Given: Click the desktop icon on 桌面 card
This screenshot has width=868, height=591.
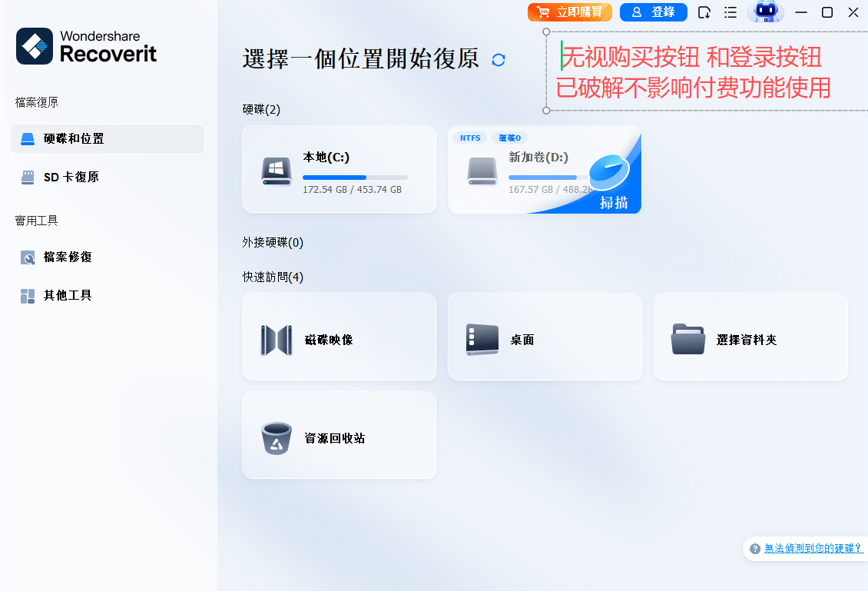Looking at the screenshot, I should point(482,340).
